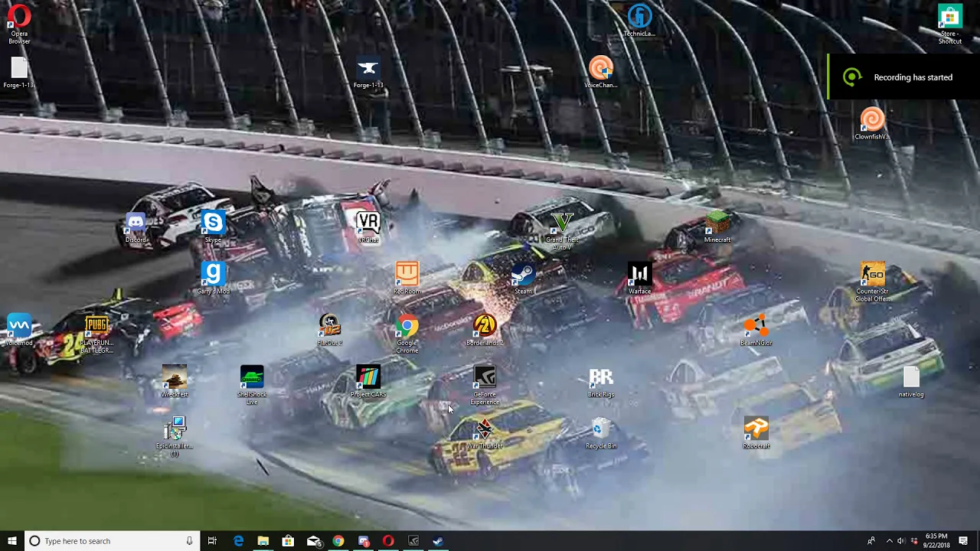Open the Brick Rigs desktop shortcut
The width and height of the screenshot is (980, 551).
click(601, 381)
